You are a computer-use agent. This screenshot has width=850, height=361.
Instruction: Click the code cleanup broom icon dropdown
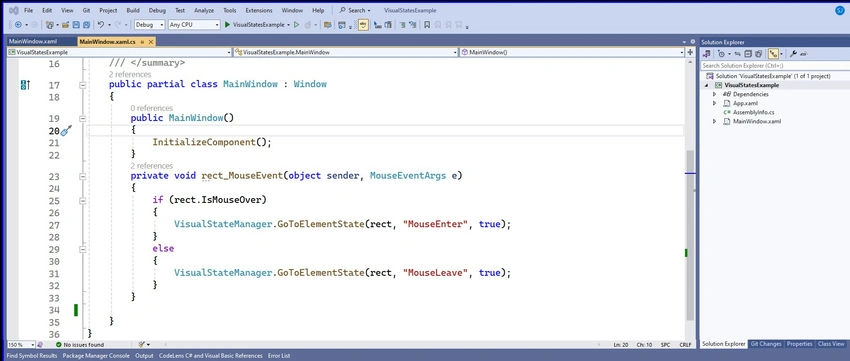(144, 345)
